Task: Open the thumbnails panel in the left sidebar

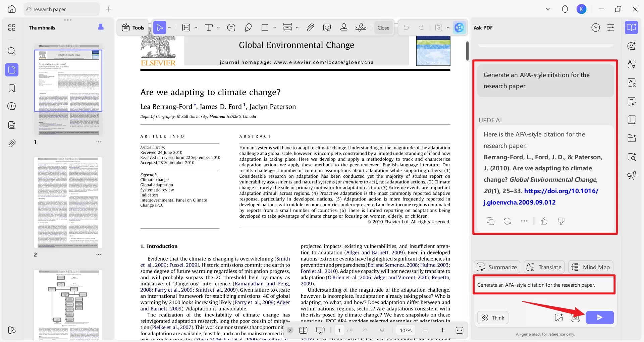Action: [x=12, y=70]
